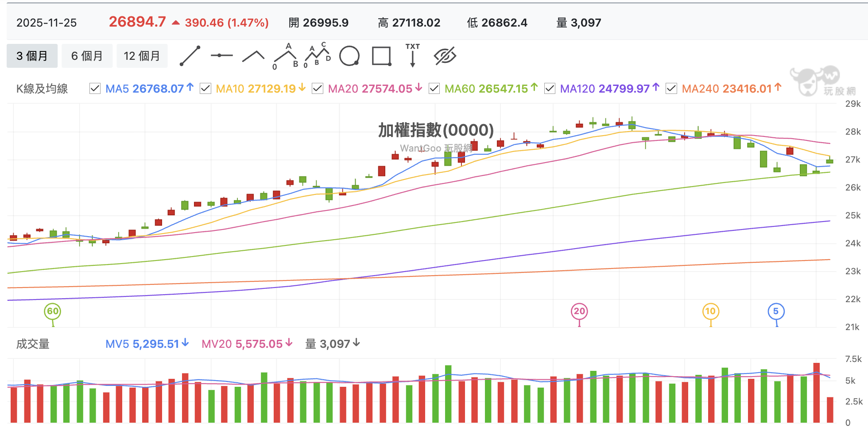Click the latest candlestick on the chart
The image size is (868, 428).
(x=829, y=160)
